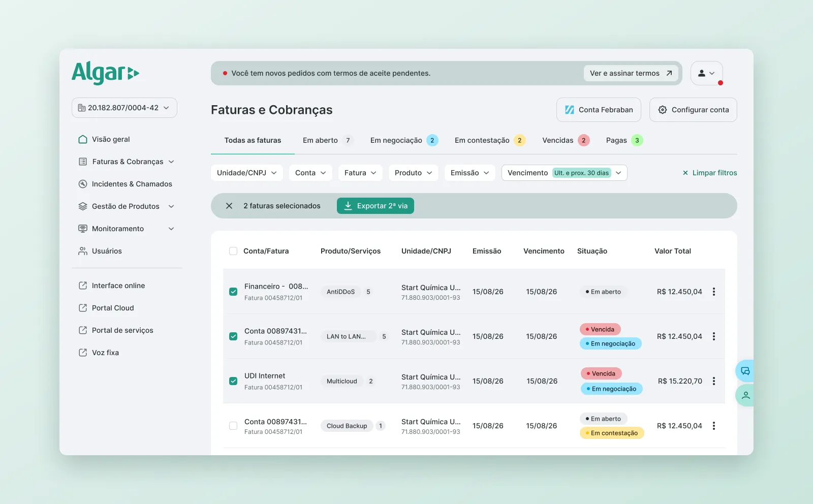Toggle the select-all header checkbox
Viewport: 813px width, 504px height.
coord(233,251)
